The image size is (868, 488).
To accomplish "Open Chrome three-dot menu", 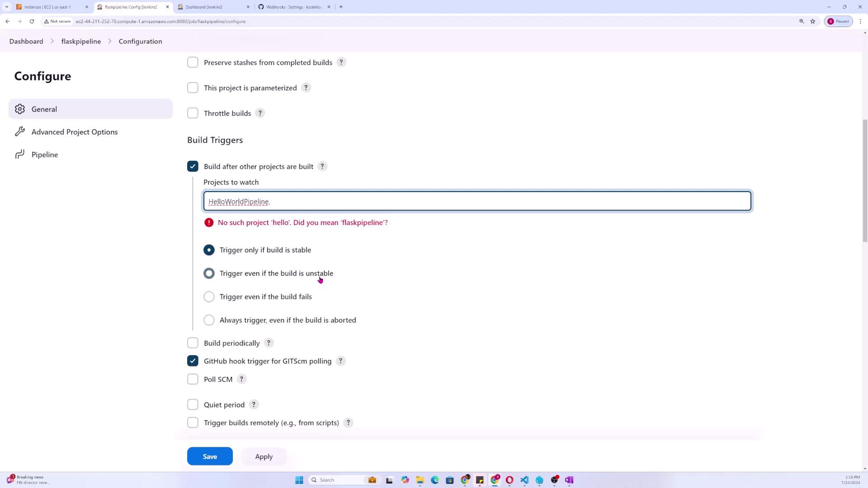I will pyautogui.click(x=860, y=21).
